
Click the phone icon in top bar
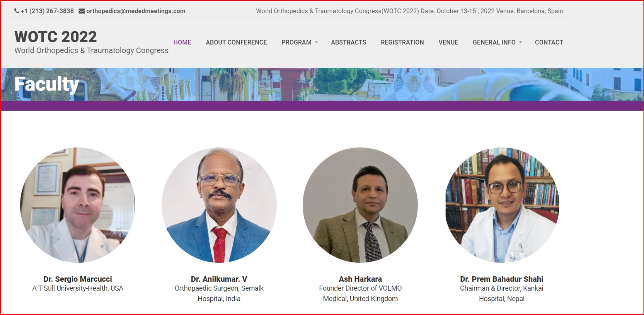[17, 11]
